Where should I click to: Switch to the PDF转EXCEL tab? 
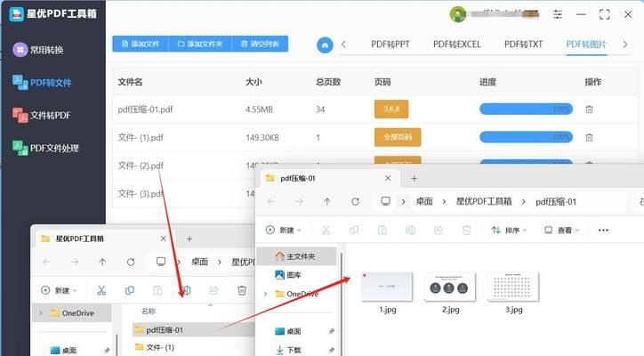tap(456, 44)
